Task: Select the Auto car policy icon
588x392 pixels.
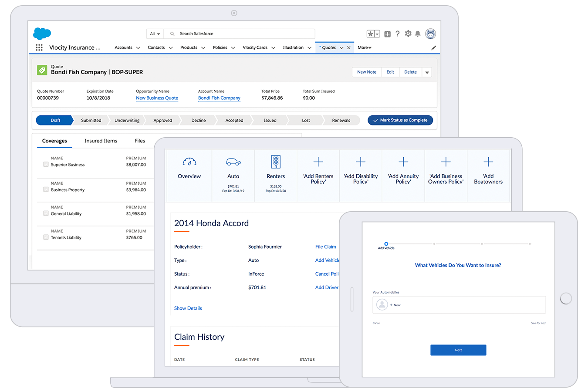Action: (233, 162)
